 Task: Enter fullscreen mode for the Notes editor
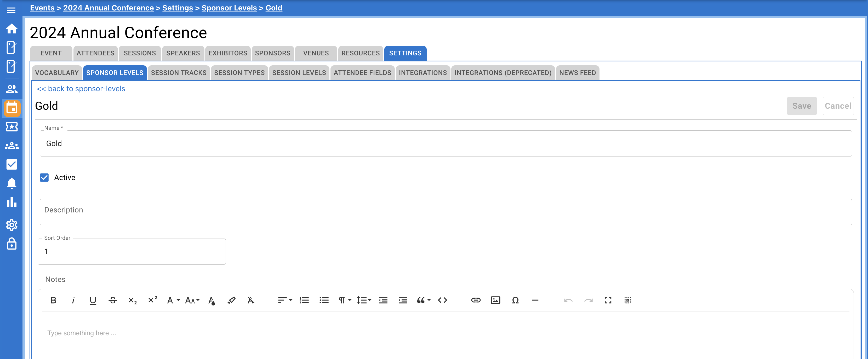click(x=608, y=300)
